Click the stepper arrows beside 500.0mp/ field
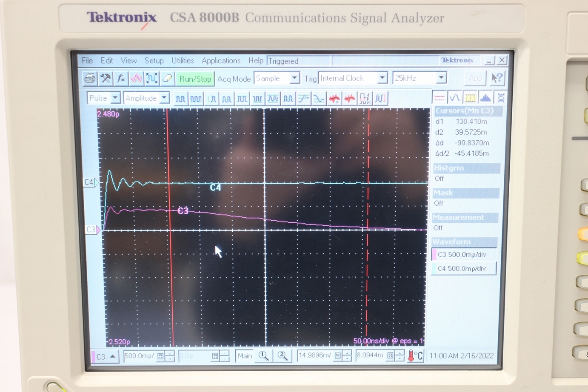This screenshot has height=392, width=588. click(x=169, y=356)
